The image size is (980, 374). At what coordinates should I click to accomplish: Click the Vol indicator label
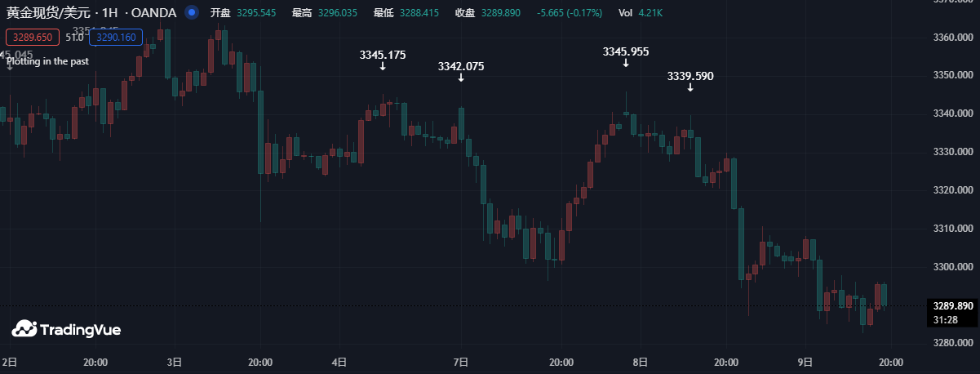click(x=625, y=13)
